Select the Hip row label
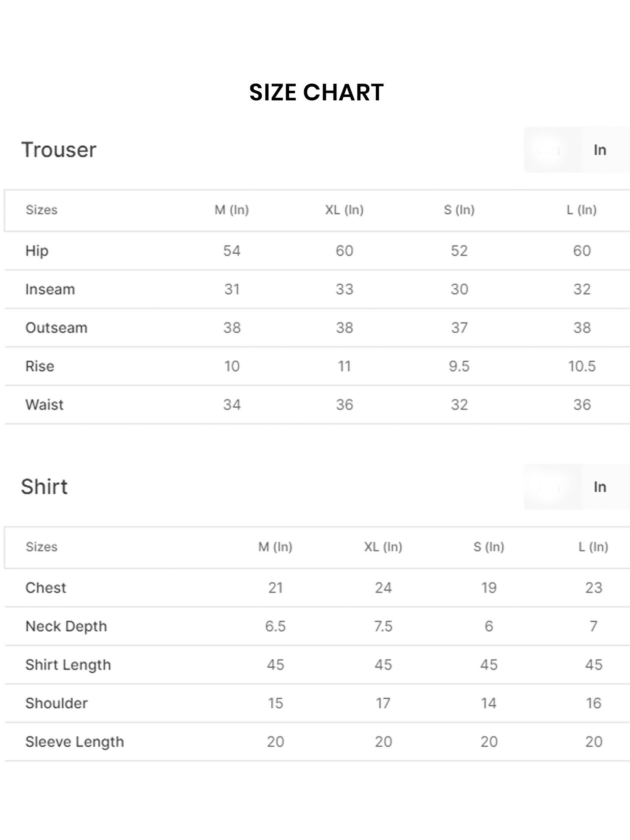Viewport: 630px width, 840px height. pyautogui.click(x=37, y=251)
